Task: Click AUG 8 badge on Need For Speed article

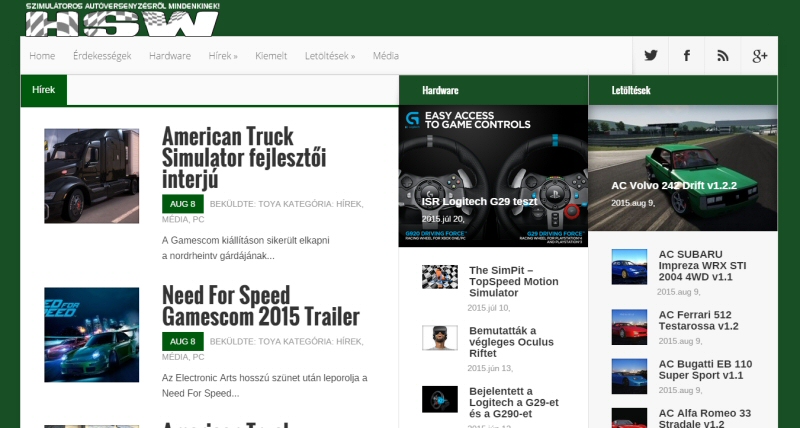Action: coord(183,341)
